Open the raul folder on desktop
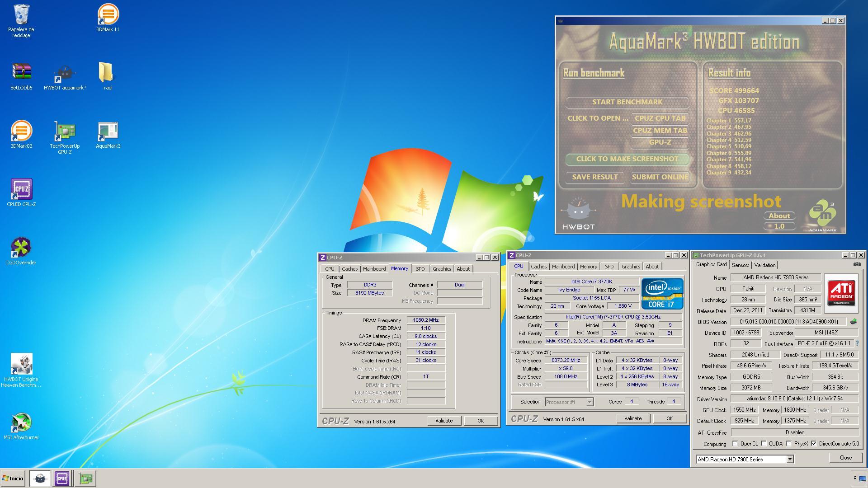The height and width of the screenshot is (488, 868). (x=108, y=76)
